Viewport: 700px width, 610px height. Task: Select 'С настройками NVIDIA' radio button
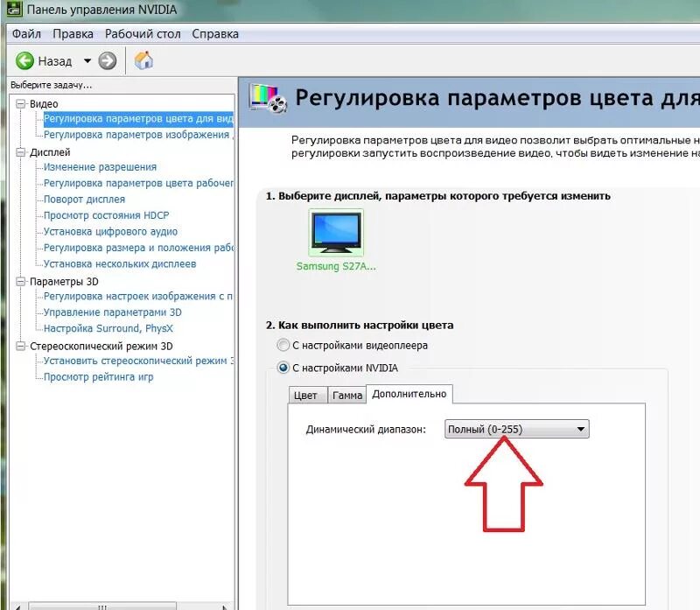[283, 368]
